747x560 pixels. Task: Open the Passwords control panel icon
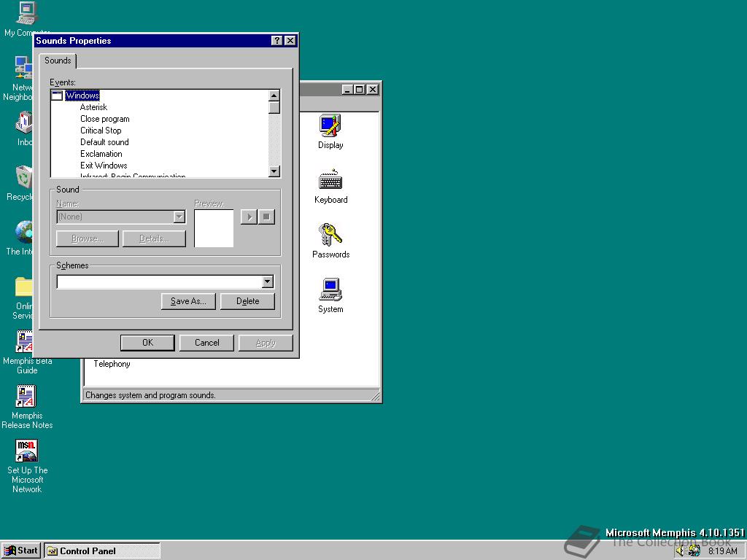click(x=330, y=236)
